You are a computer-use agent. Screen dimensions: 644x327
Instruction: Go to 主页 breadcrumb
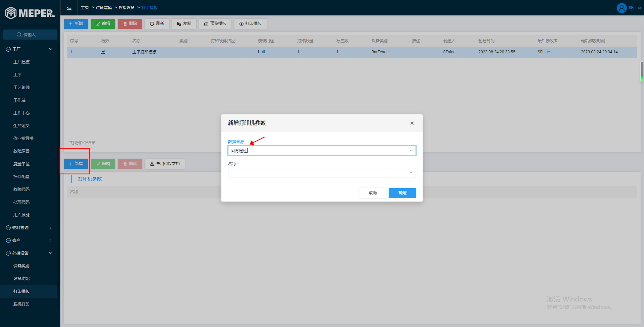[x=85, y=7]
